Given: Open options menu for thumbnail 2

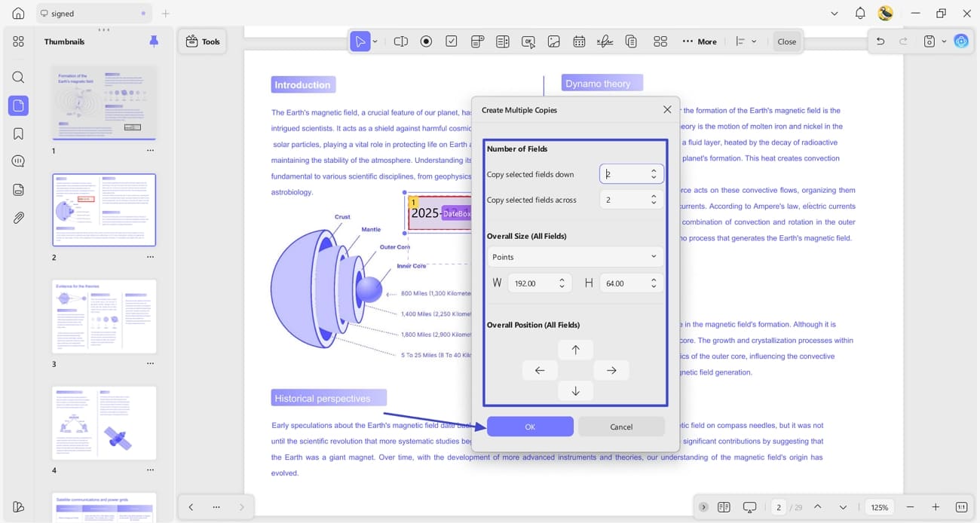Looking at the screenshot, I should (150, 257).
